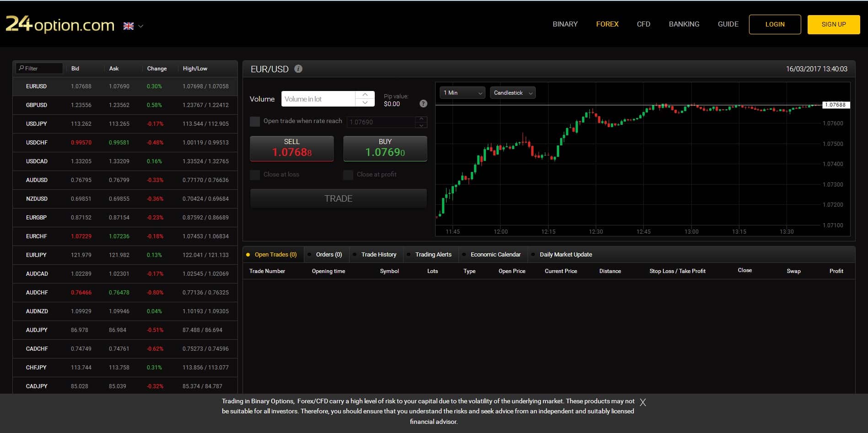
Task: Click inside the Filter search field
Action: [41, 68]
